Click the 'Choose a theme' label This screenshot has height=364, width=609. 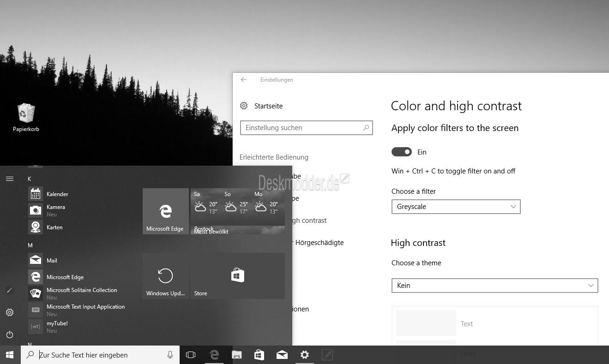416,263
